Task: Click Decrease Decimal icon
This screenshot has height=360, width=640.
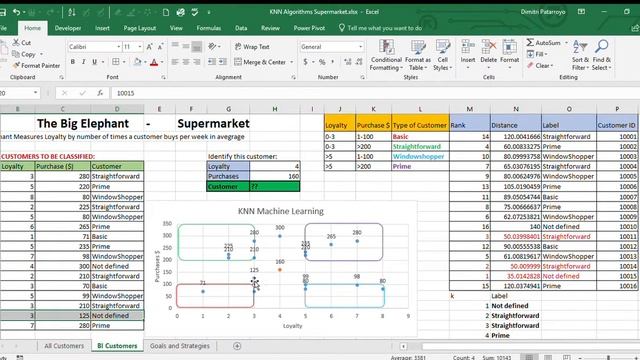Action: tap(359, 62)
